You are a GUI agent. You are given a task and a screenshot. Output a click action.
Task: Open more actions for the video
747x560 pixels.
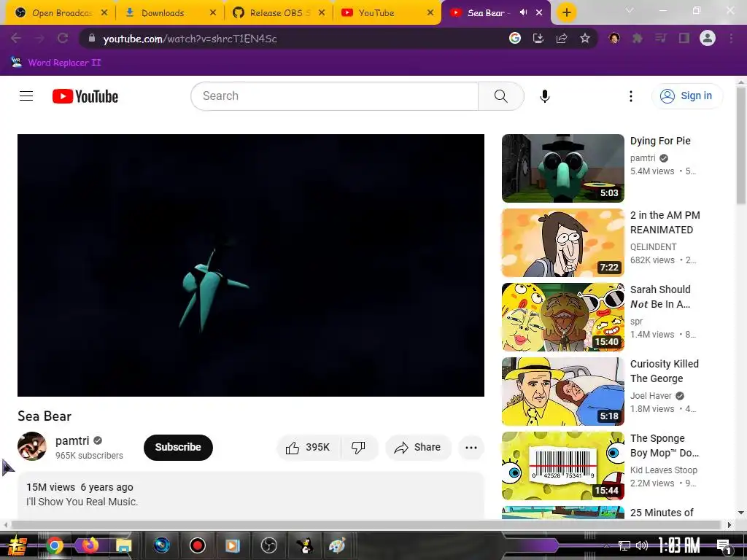click(x=471, y=447)
